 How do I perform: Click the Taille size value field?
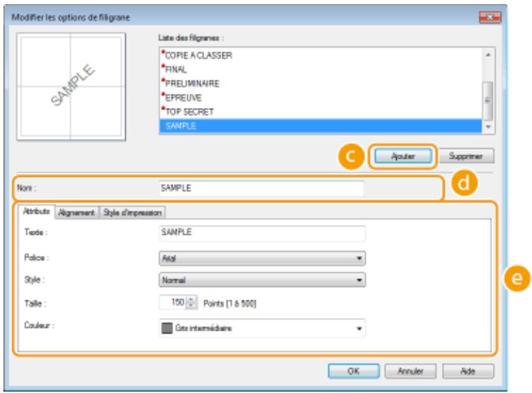pyautogui.click(x=172, y=303)
